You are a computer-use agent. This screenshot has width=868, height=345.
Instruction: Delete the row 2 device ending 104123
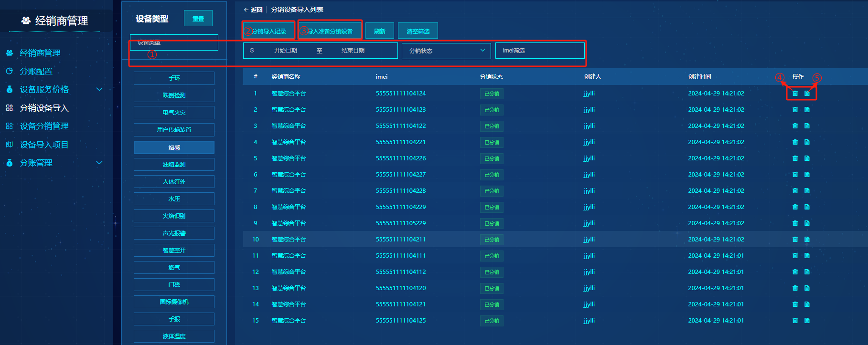795,110
